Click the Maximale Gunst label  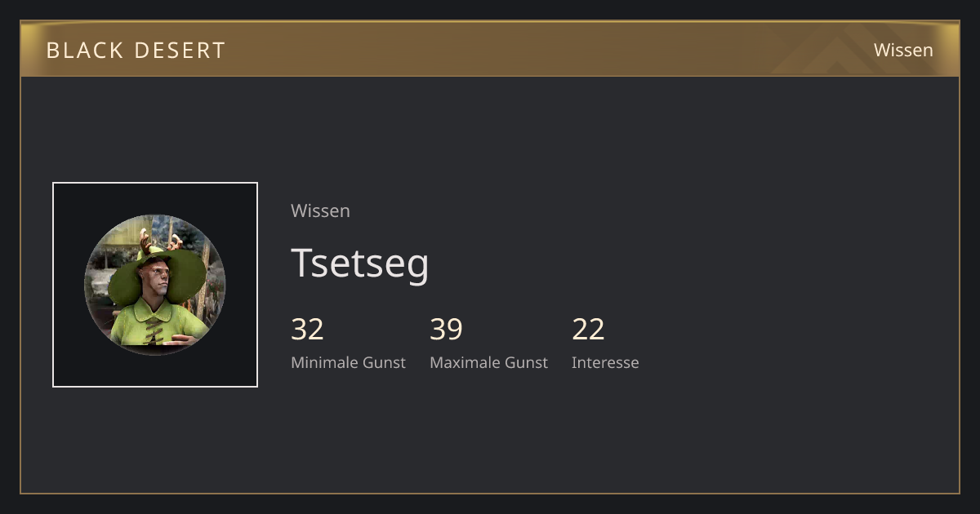tap(488, 362)
